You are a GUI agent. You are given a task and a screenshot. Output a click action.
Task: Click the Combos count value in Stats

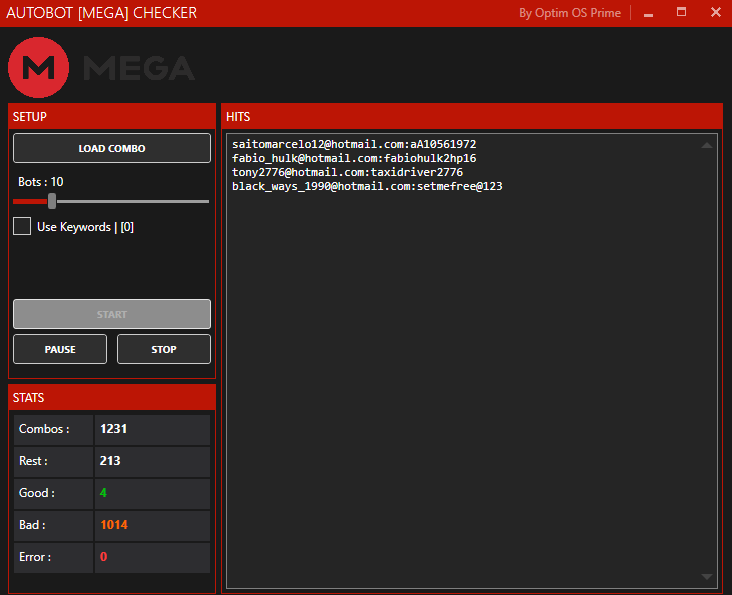(113, 429)
